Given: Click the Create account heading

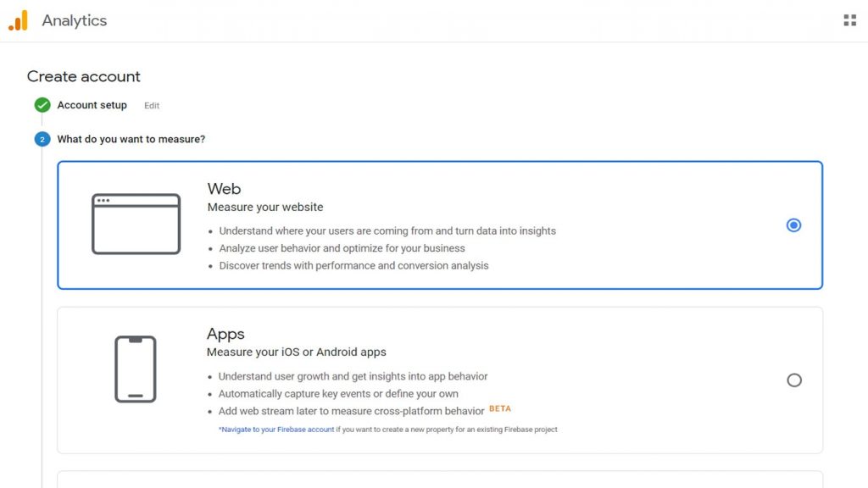Looking at the screenshot, I should point(83,76).
